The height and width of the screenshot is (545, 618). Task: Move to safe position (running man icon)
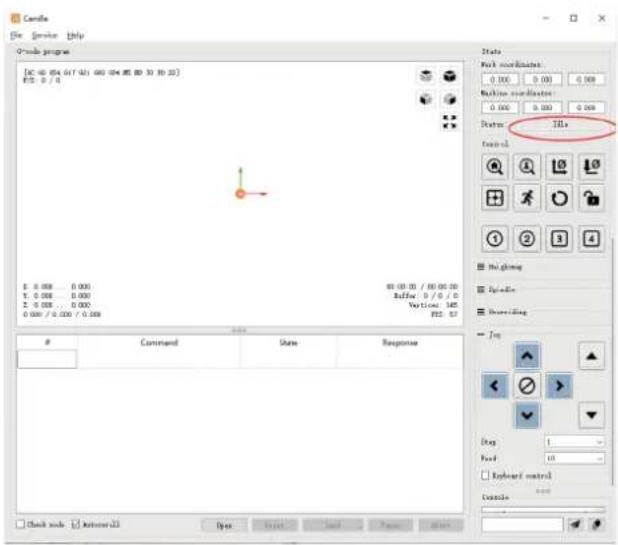(527, 198)
